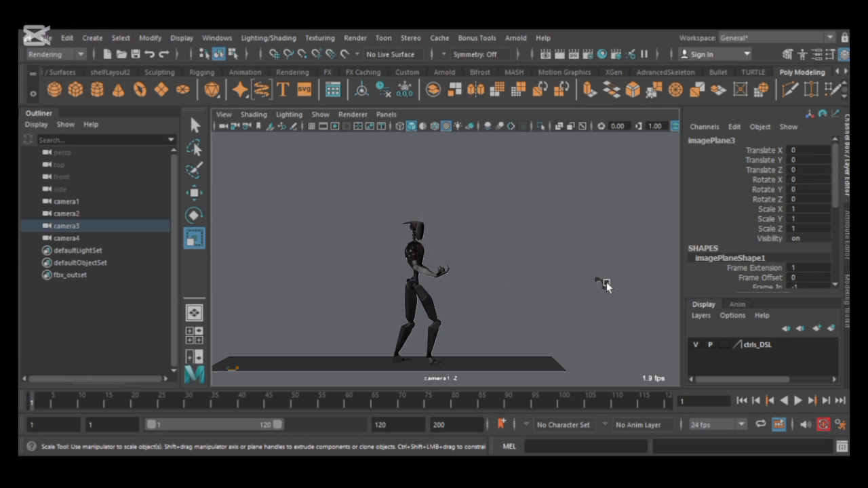Create polygon cone from shelf
Image resolution: width=868 pixels, height=488 pixels.
tap(119, 89)
